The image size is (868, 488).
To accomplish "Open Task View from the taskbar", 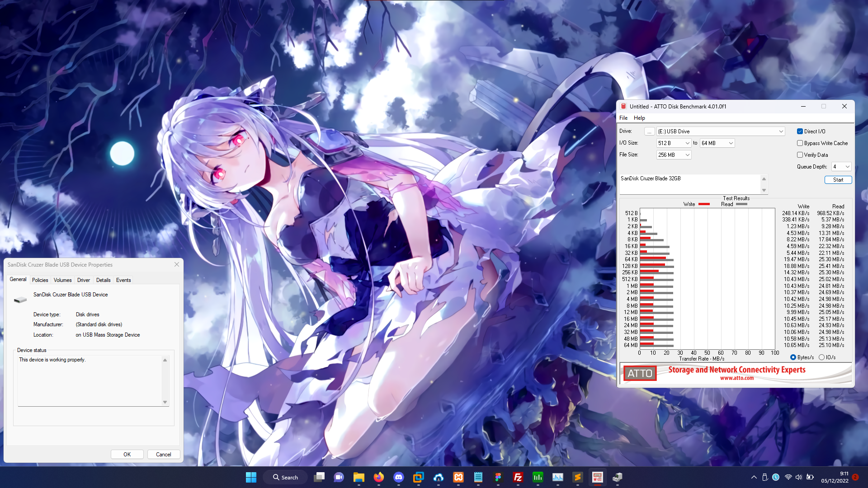I will 319,477.
